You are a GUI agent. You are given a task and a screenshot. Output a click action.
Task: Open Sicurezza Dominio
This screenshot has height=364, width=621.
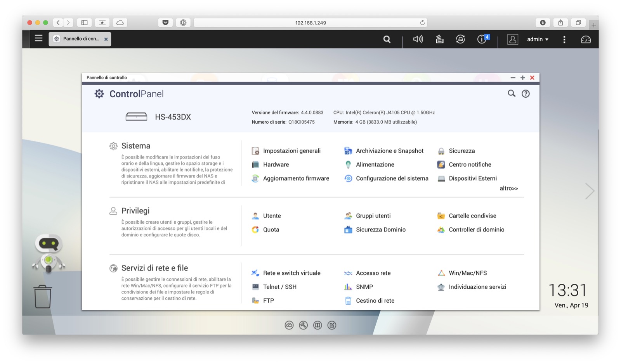[x=375, y=229]
